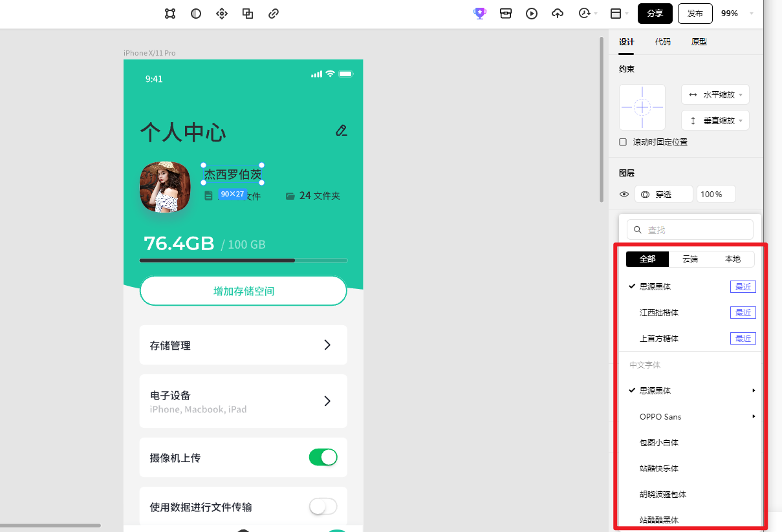The width and height of the screenshot is (782, 532).
Task: Click the 增加存储空间 button
Action: click(243, 291)
